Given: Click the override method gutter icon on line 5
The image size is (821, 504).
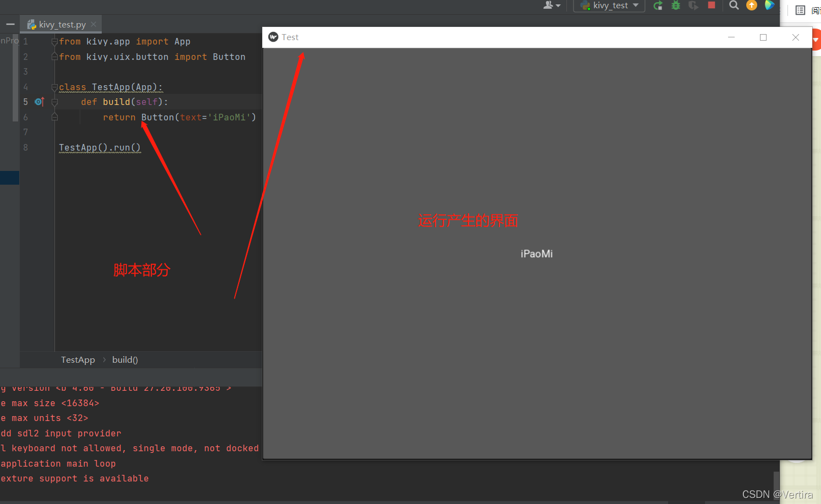Looking at the screenshot, I should tap(39, 102).
